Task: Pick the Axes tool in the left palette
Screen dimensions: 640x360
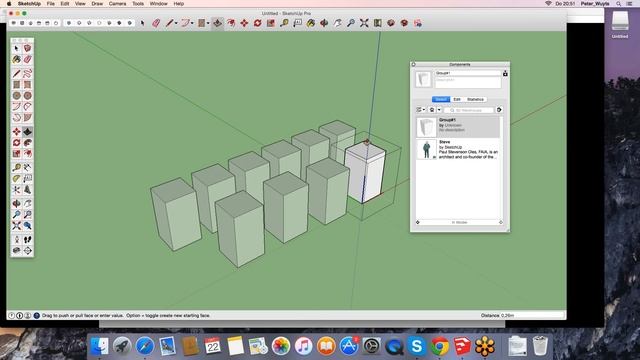Action: coord(16,190)
